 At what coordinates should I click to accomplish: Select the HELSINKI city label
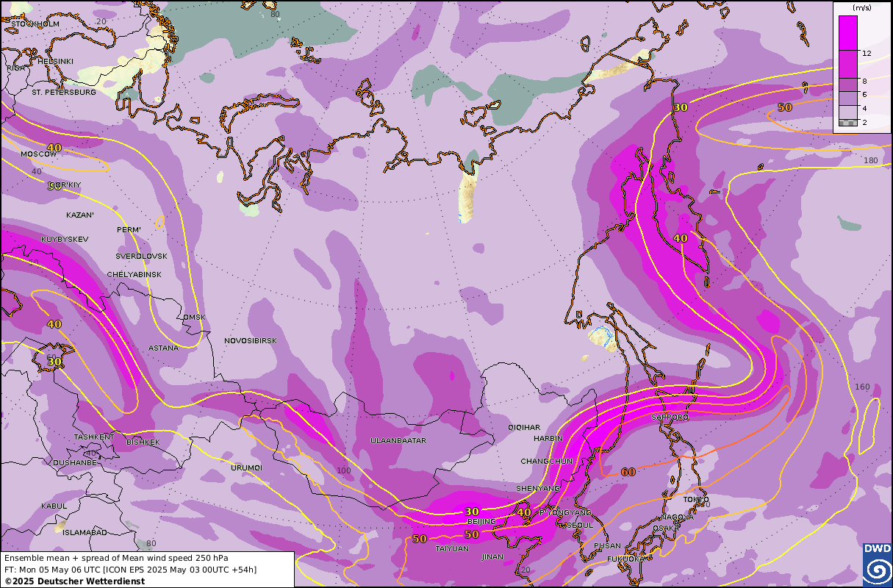tap(55, 61)
